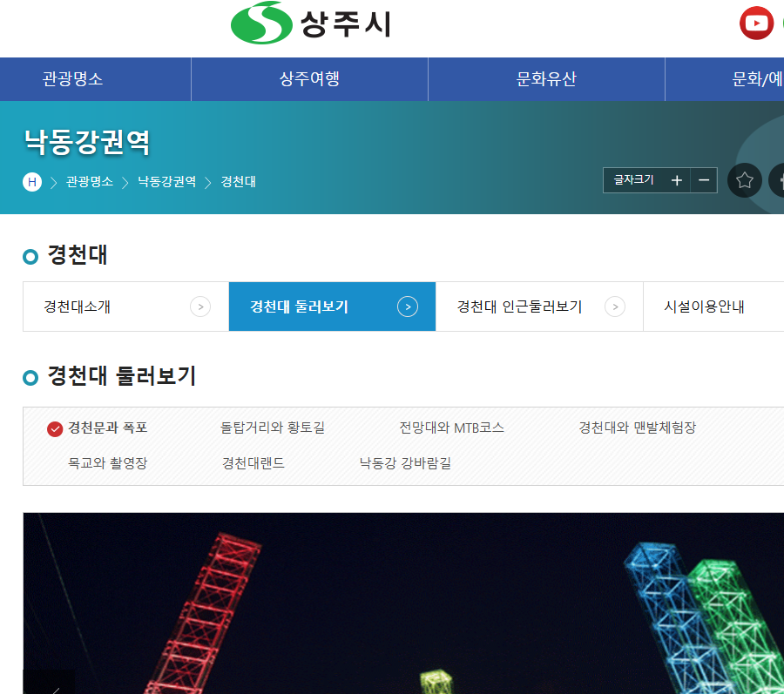Click arrow icon on 경천대 인근둘러보기 tab

click(x=615, y=307)
